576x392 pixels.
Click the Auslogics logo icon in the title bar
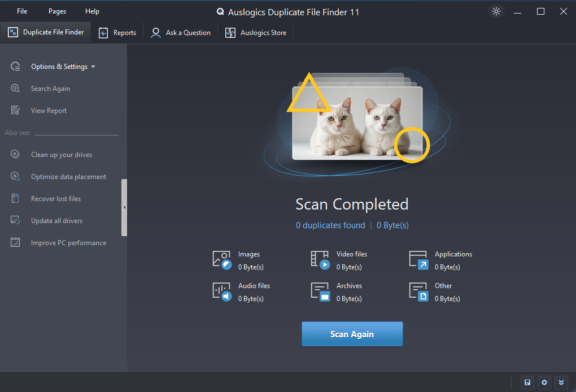coord(220,12)
